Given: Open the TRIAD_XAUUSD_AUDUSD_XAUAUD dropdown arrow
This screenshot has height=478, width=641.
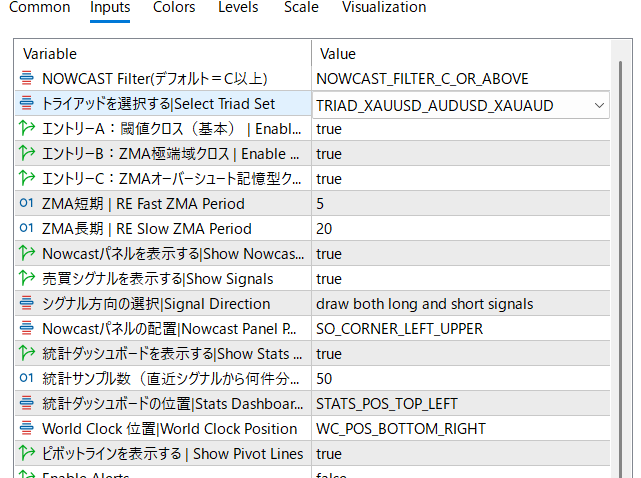Looking at the screenshot, I should [598, 105].
